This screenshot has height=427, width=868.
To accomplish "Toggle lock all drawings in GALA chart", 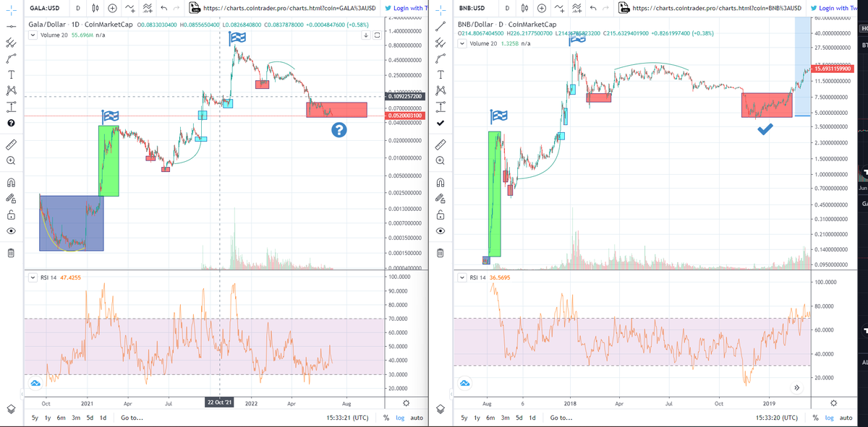I will [x=11, y=215].
